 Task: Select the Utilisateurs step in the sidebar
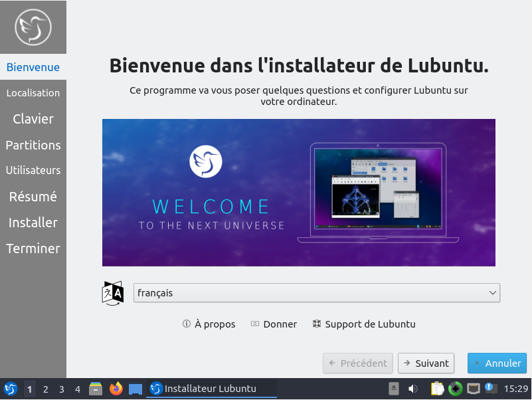(x=33, y=170)
